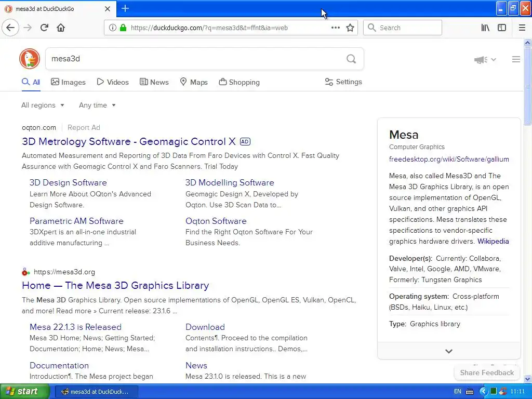Image resolution: width=532 pixels, height=399 pixels.
Task: Switch to Videos results
Action: coord(113,82)
